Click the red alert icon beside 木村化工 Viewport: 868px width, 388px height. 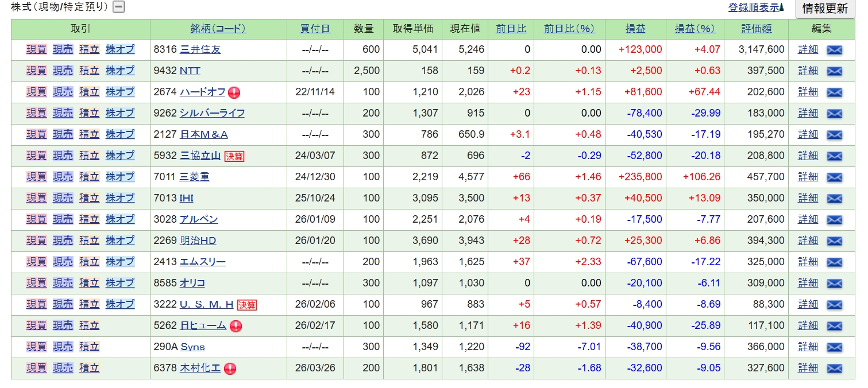[x=230, y=368]
